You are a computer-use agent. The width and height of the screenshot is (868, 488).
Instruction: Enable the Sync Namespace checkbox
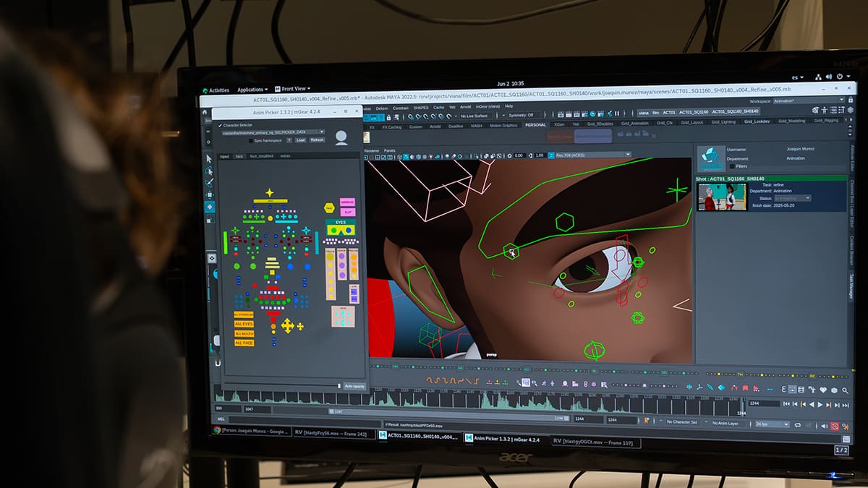[x=251, y=140]
